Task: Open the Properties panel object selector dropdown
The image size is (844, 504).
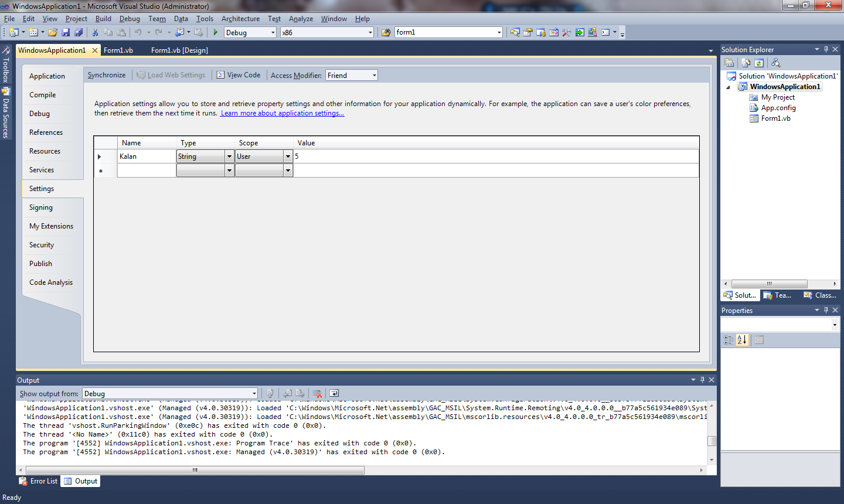Action: coord(835,325)
